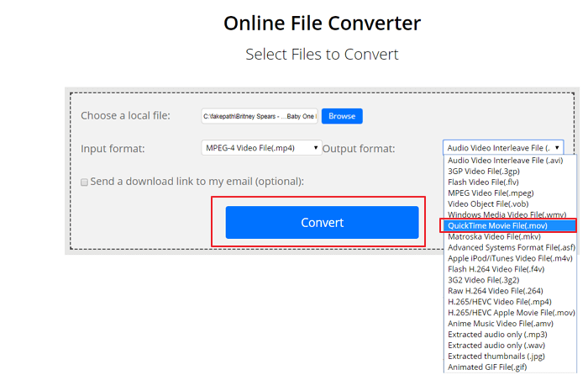
Task: Click the blue Browse button
Action: [342, 116]
